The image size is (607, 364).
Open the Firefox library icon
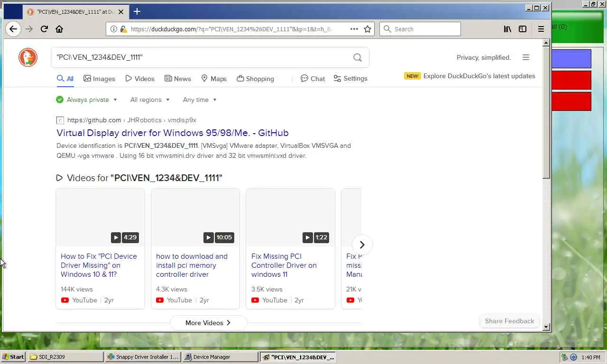[507, 29]
